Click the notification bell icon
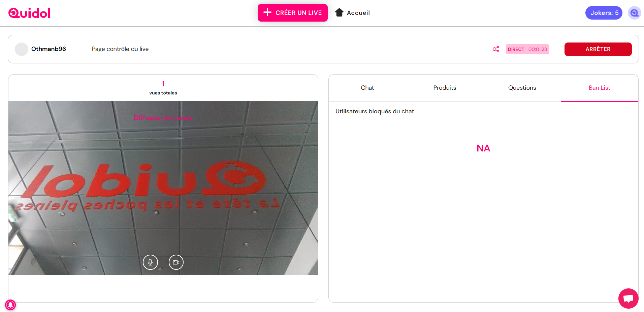The height and width of the screenshot is (312, 644). [10, 305]
